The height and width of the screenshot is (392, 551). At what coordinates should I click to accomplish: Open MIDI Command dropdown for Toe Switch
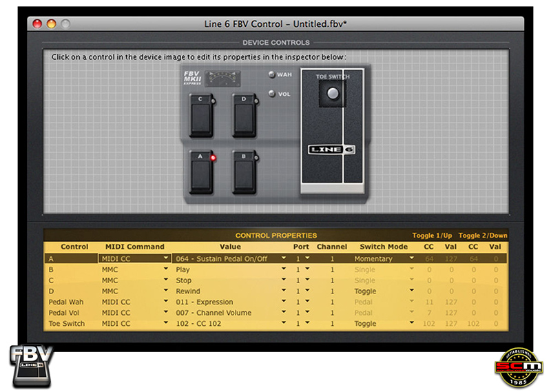point(166,323)
